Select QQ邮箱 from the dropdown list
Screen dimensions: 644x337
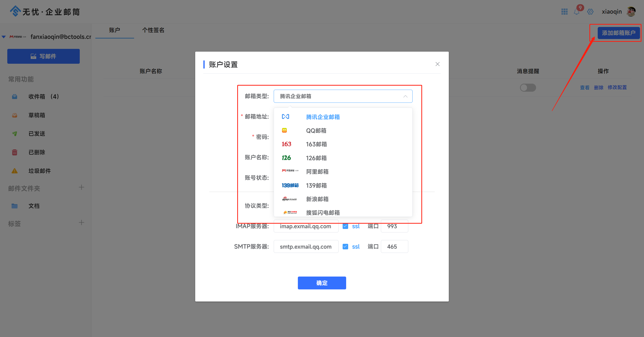(316, 131)
